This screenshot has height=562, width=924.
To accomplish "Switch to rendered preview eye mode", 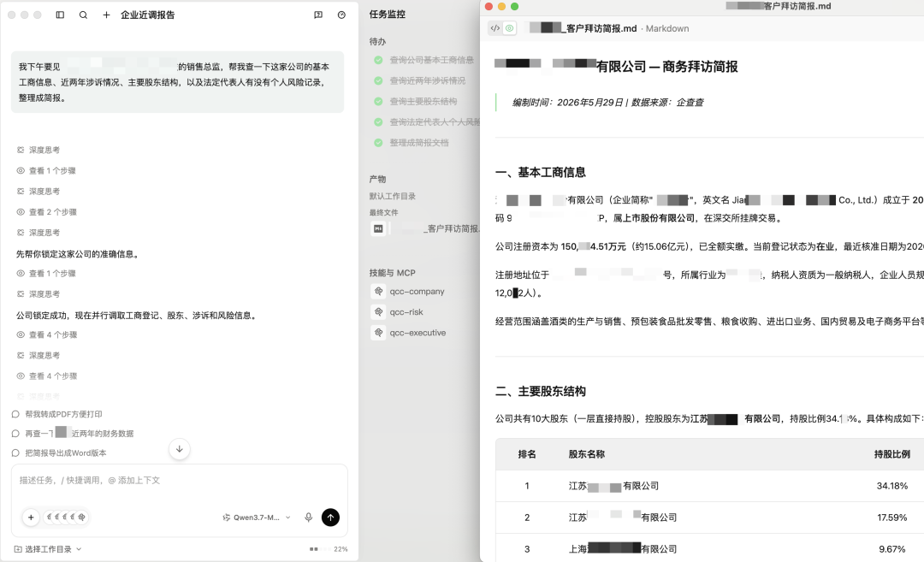I will tap(510, 27).
